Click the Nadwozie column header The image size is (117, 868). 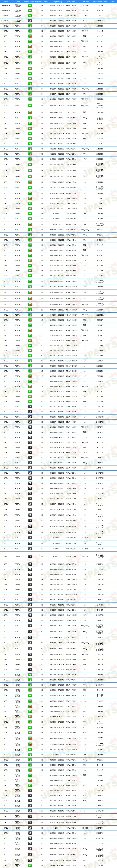coord(85,2)
